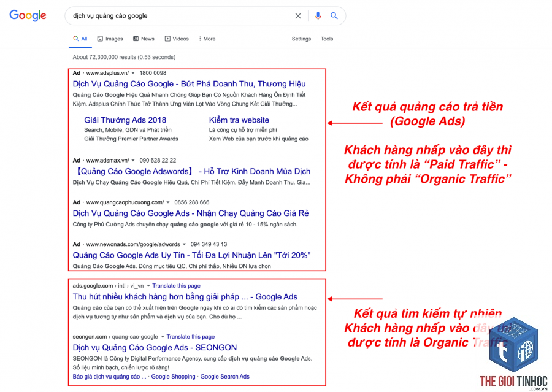The image size is (552, 392).
Task: Expand dropdown arrow beside www.adsplus.vn
Action: 133,73
